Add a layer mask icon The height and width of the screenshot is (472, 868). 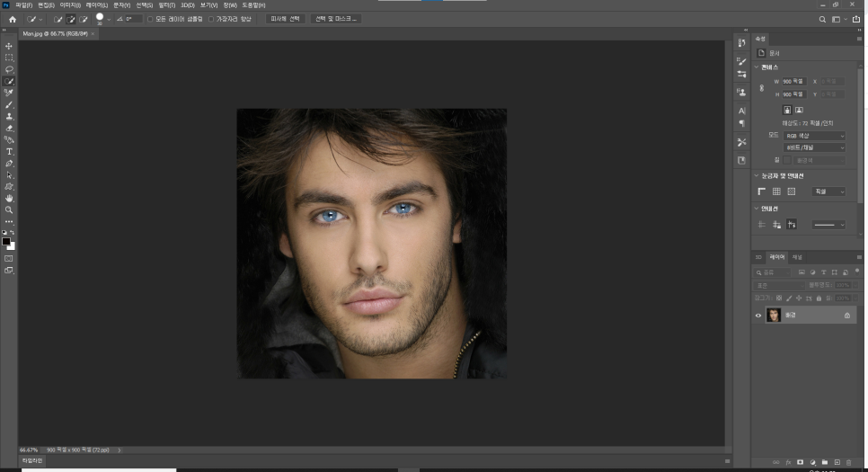coord(800,462)
